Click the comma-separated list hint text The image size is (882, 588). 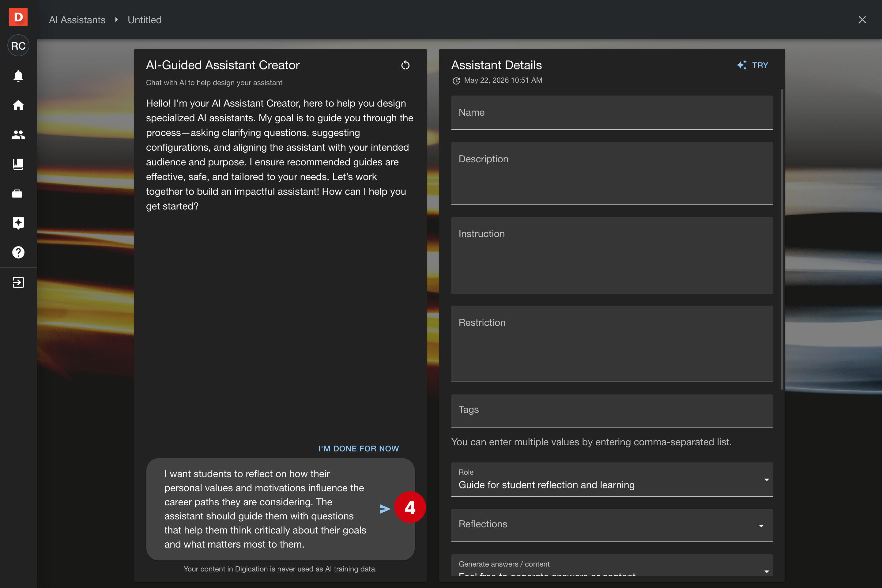tap(591, 442)
